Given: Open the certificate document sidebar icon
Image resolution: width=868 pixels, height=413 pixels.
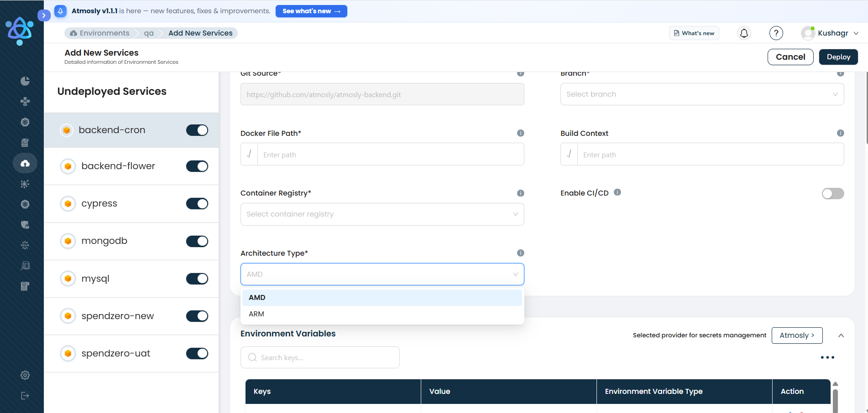Looking at the screenshot, I should tap(25, 286).
